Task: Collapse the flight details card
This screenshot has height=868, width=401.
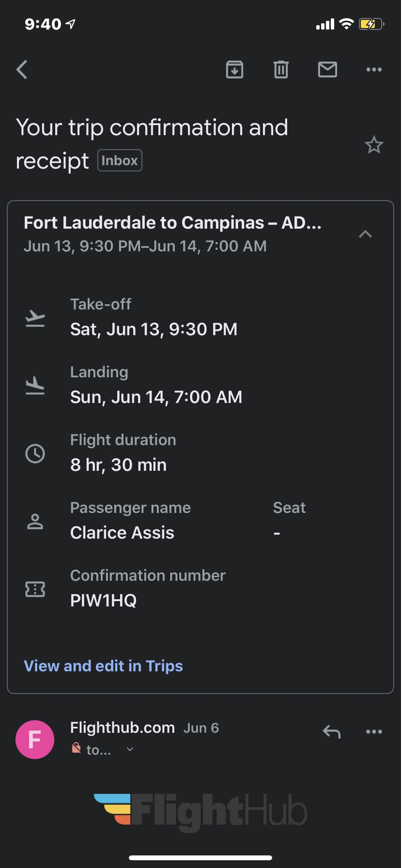Action: (x=365, y=234)
